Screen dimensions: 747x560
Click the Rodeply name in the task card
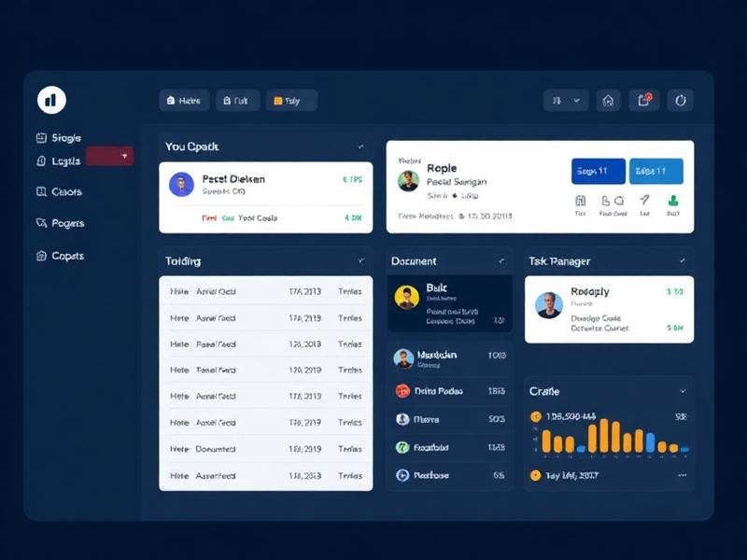click(x=590, y=291)
